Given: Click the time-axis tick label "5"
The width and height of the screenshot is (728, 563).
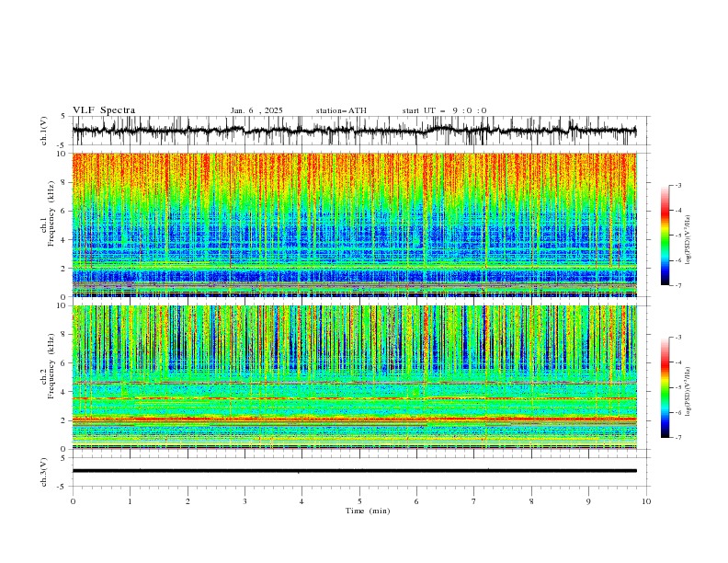Looking at the screenshot, I should point(359,501).
